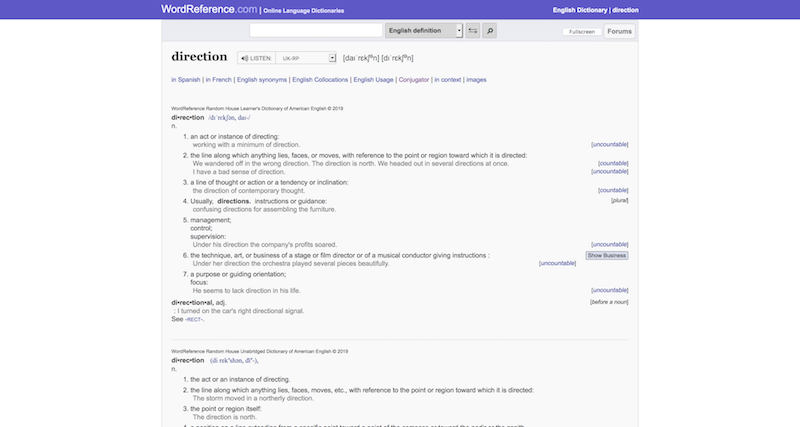800x427 pixels.
Task: Click the magnifying glass search button
Action: pos(490,31)
